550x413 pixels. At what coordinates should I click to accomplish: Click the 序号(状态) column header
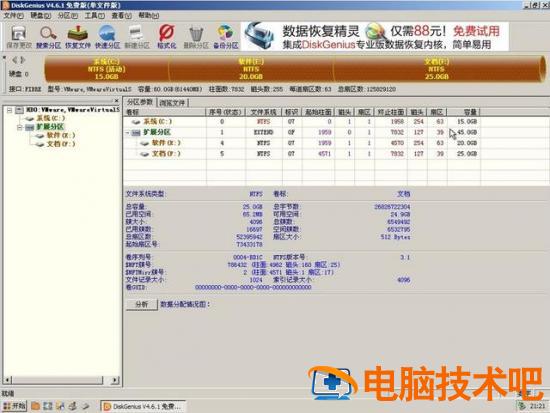pos(226,112)
